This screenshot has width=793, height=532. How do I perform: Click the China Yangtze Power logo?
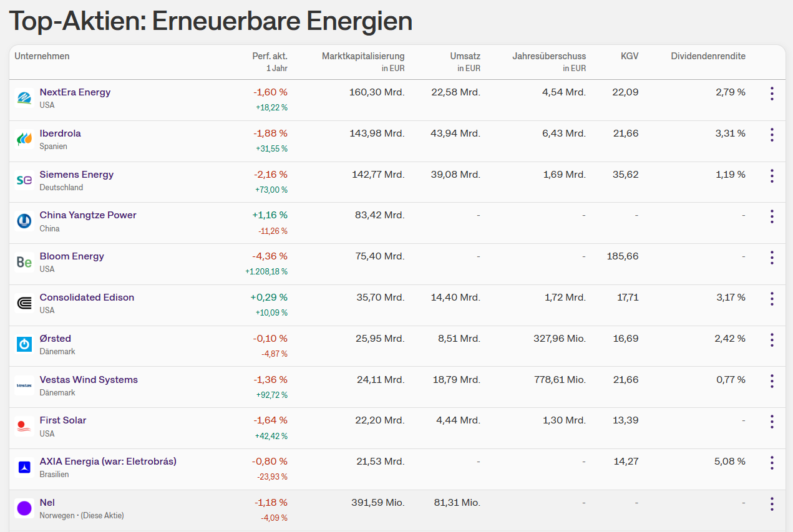pyautogui.click(x=24, y=221)
